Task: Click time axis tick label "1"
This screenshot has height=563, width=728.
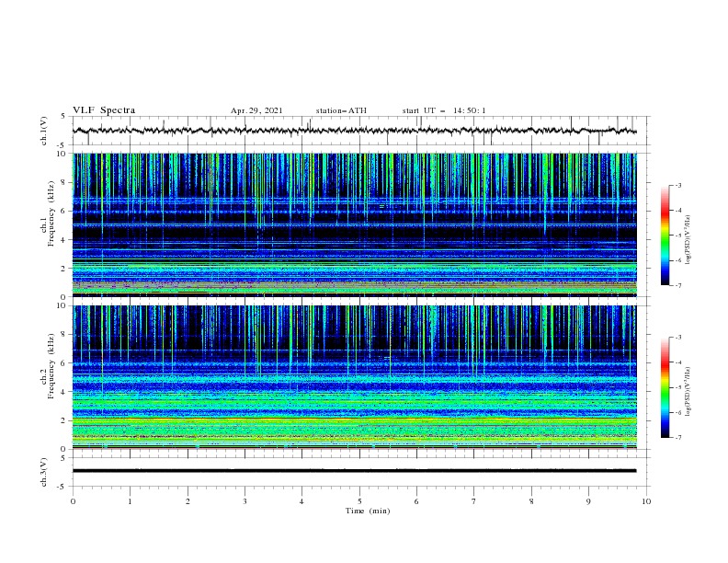Action: click(x=130, y=501)
